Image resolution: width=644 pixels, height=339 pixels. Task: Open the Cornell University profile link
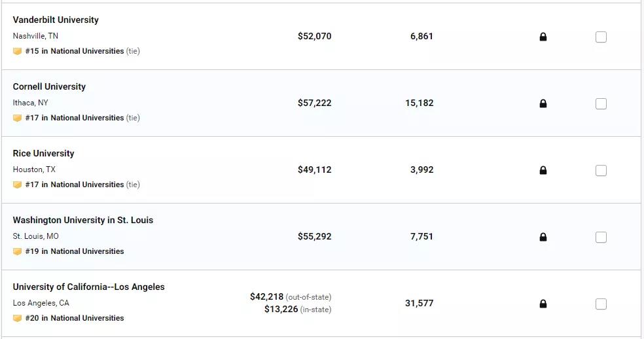click(49, 86)
